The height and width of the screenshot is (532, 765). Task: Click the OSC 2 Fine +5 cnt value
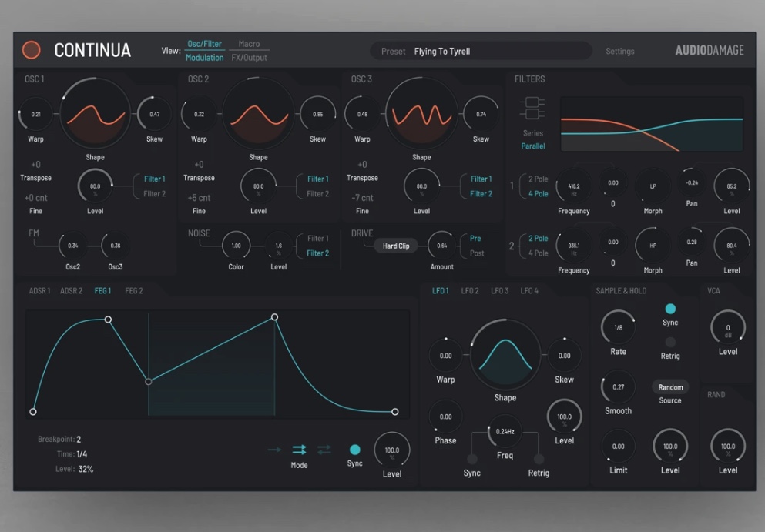click(199, 198)
